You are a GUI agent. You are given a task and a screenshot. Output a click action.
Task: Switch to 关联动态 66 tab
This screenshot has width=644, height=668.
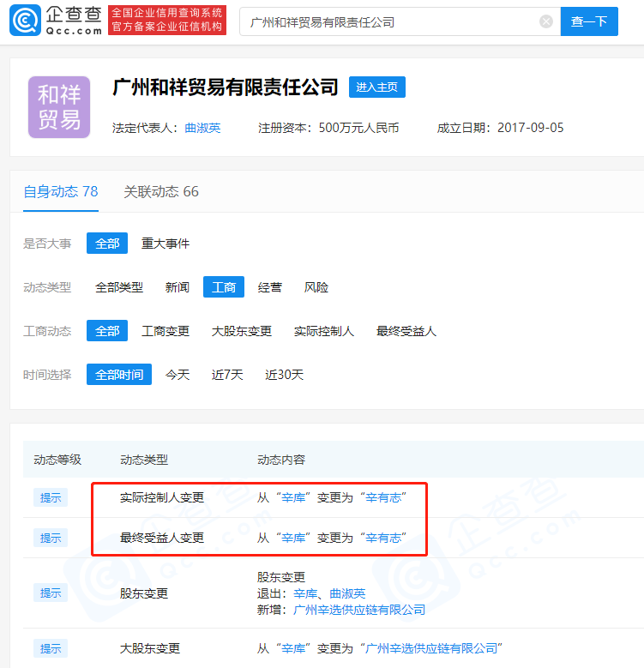click(x=161, y=191)
